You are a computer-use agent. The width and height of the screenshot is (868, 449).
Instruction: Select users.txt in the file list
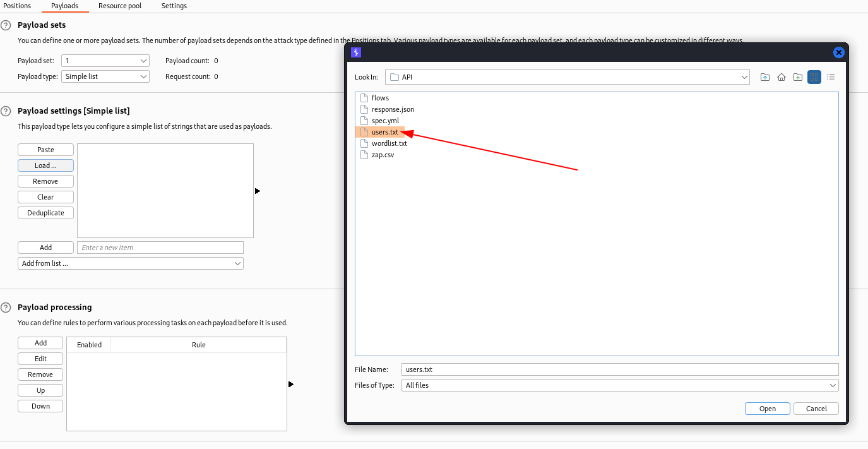[x=380, y=132]
